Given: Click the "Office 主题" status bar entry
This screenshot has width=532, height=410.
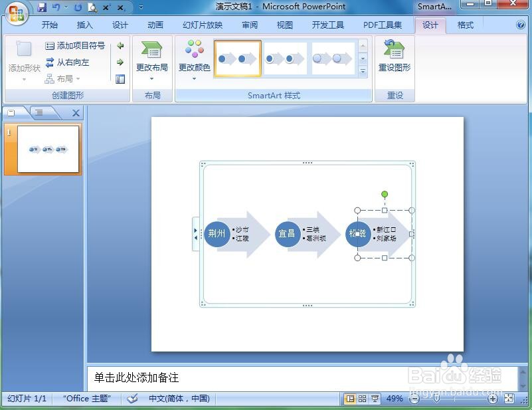Looking at the screenshot, I should [x=87, y=399].
